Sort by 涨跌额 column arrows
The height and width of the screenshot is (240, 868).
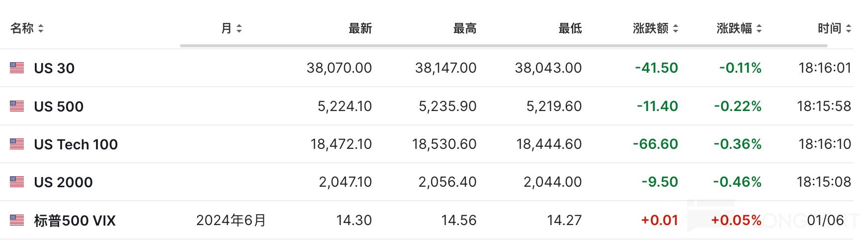676,29
